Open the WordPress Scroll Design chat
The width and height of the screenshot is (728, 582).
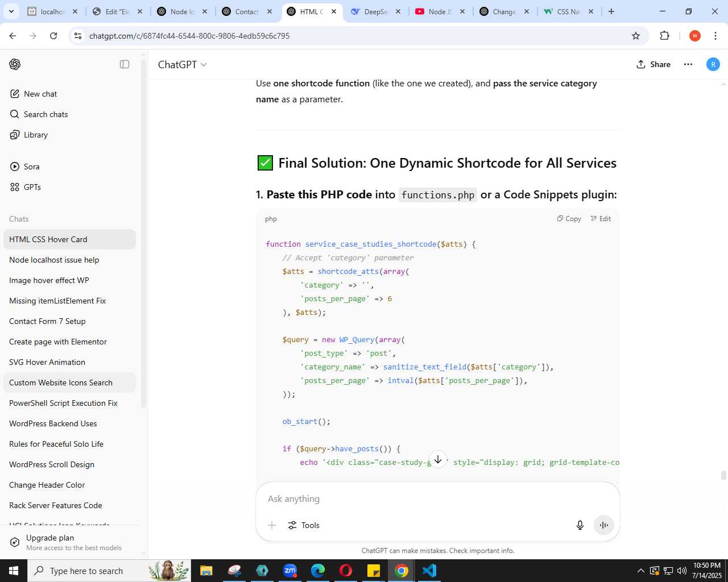(x=69, y=464)
